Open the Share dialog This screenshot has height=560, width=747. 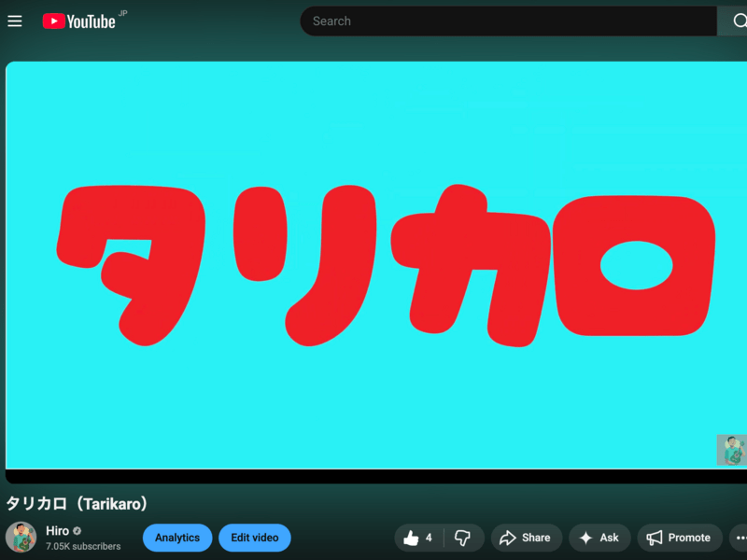[x=525, y=538]
